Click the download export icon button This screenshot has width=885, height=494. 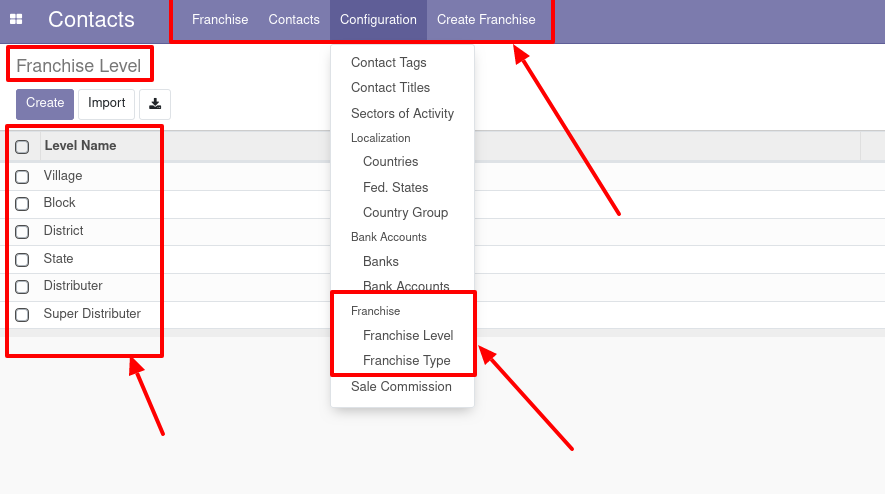pos(155,103)
